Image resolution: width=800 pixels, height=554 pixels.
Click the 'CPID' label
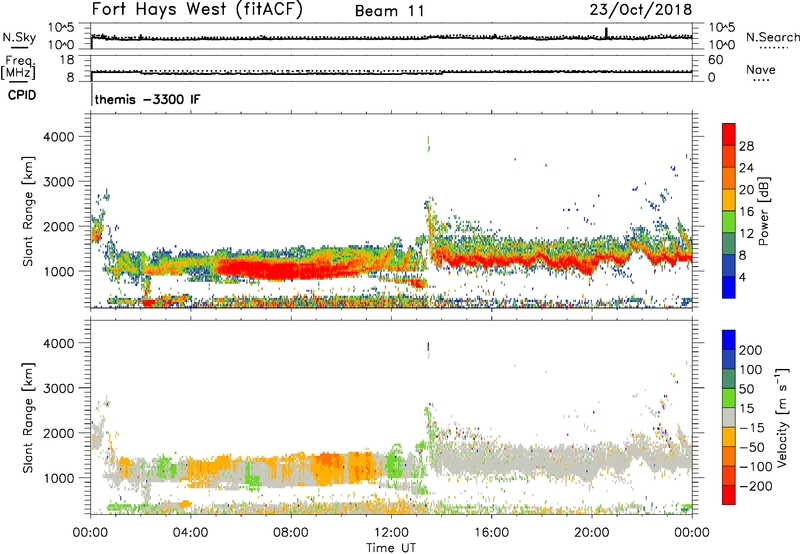[22, 95]
